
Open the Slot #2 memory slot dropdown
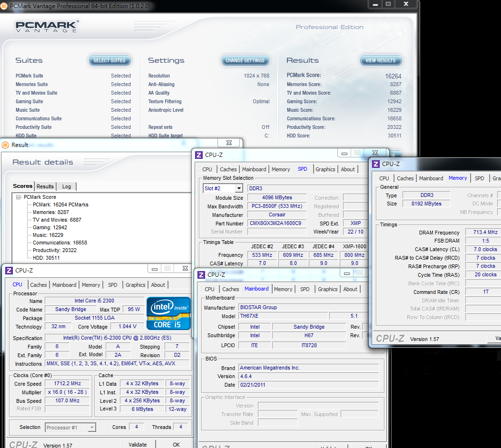point(239,188)
